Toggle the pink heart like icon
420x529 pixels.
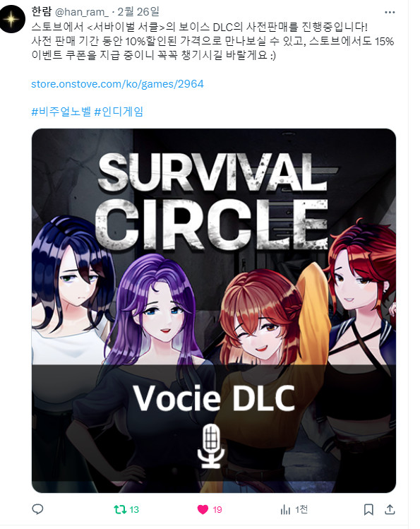pyautogui.click(x=203, y=509)
